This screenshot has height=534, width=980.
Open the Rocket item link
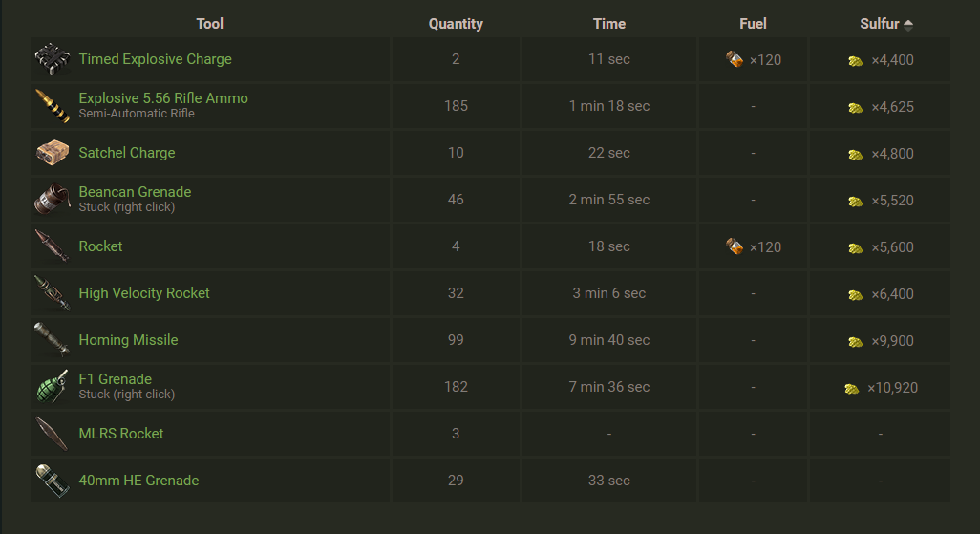[100, 246]
